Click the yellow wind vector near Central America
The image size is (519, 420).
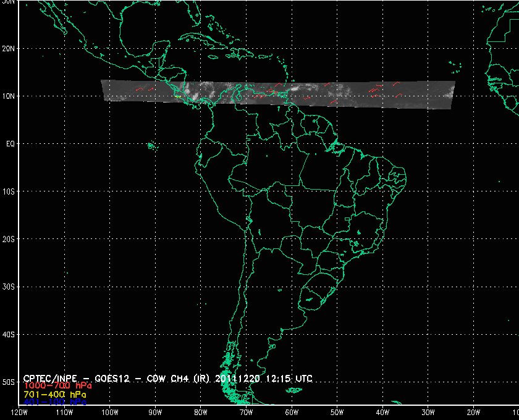click(x=178, y=96)
